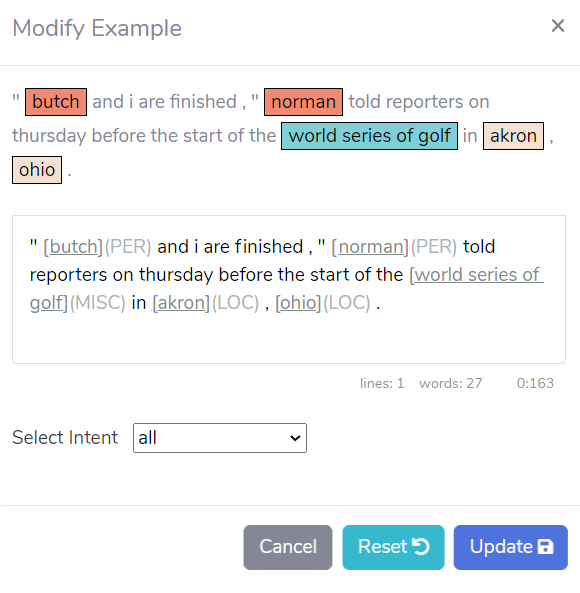This screenshot has width=580, height=593.
Task: Reset the example text
Action: tap(393, 547)
